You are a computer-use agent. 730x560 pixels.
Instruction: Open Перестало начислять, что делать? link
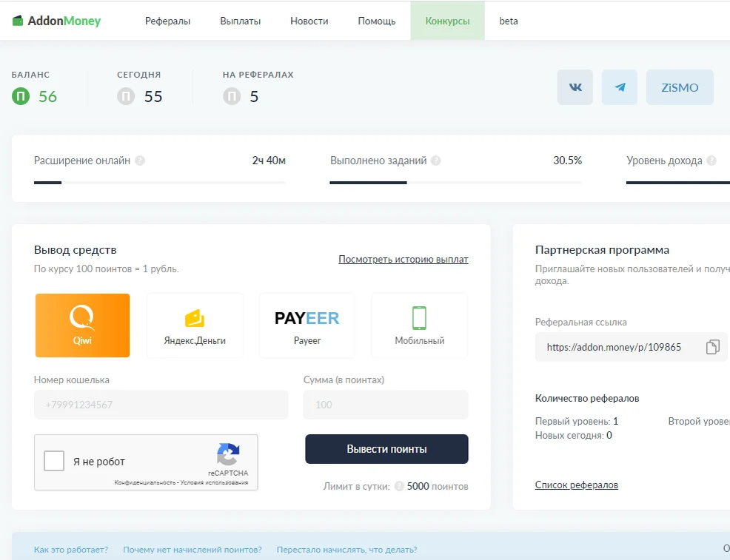pos(346,550)
